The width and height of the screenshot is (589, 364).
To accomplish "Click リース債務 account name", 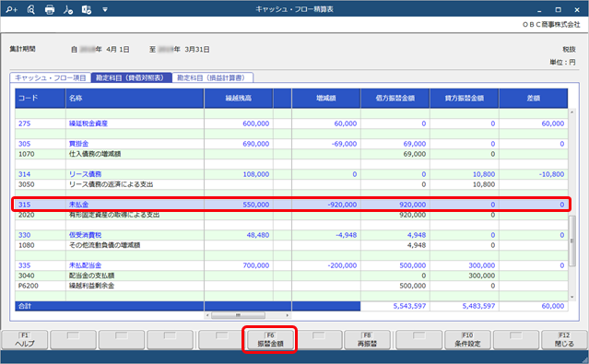I will pyautogui.click(x=86, y=174).
